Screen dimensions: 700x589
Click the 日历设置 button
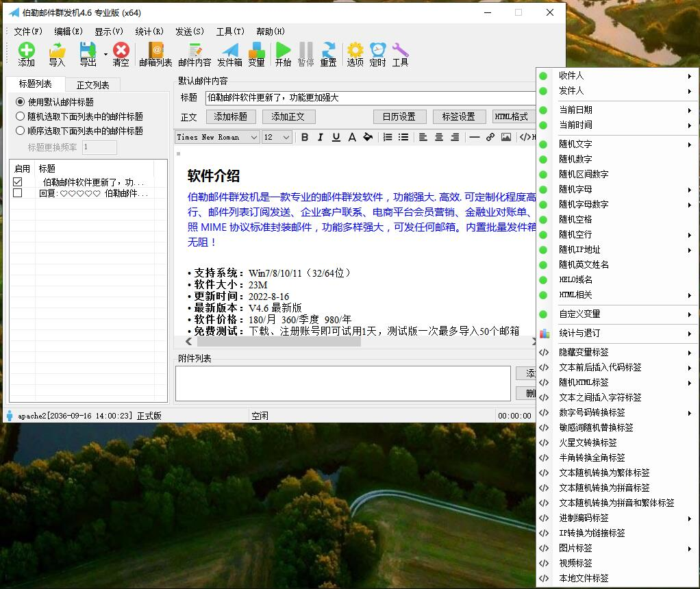399,116
